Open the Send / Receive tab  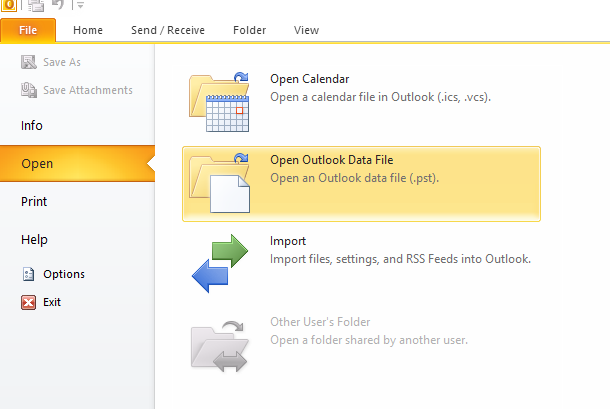168,30
